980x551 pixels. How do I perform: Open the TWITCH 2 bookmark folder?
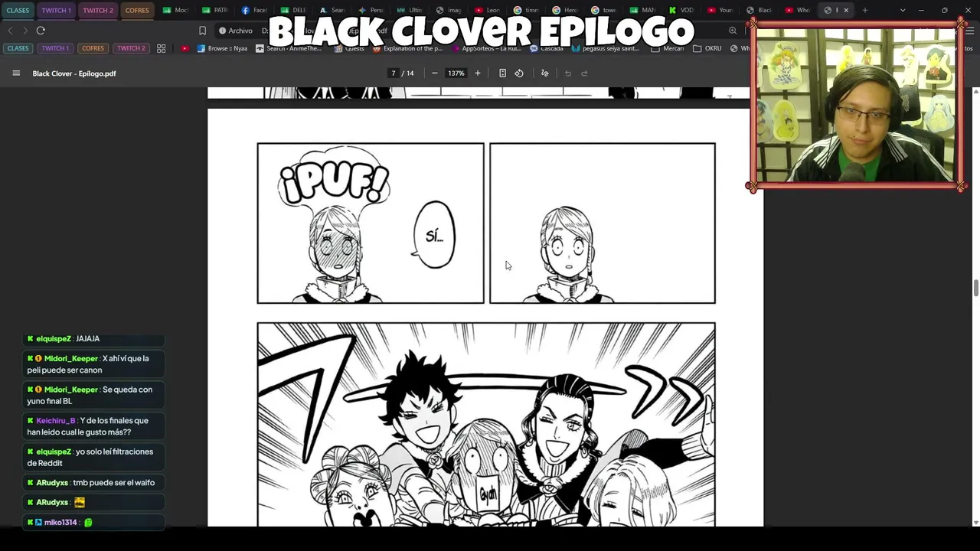pos(131,48)
